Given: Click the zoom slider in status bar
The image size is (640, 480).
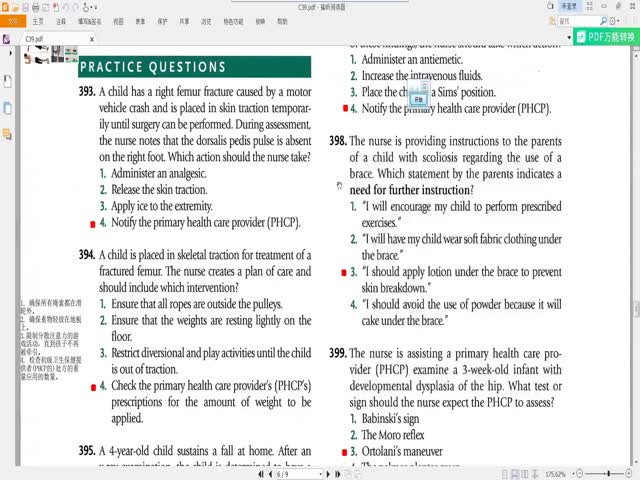Looking at the screenshot, I should point(608,473).
